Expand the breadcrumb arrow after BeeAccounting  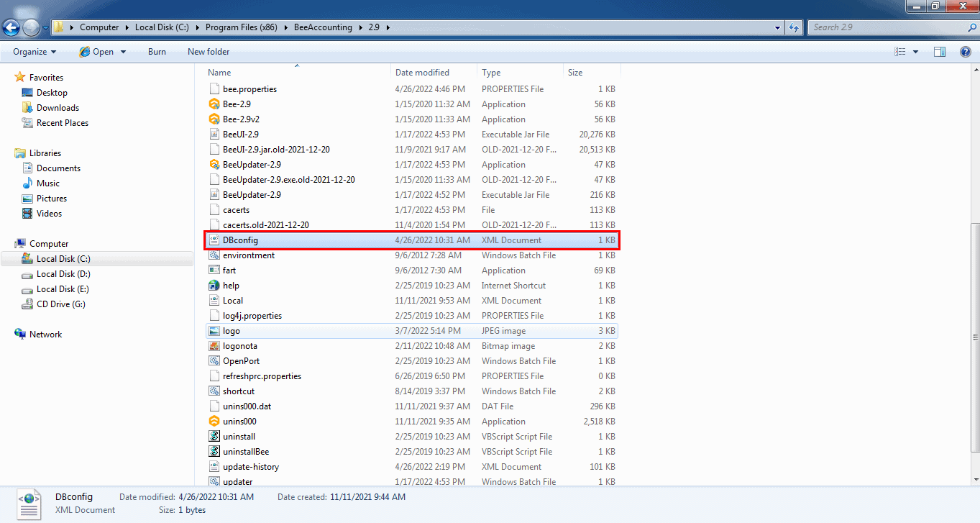(360, 27)
